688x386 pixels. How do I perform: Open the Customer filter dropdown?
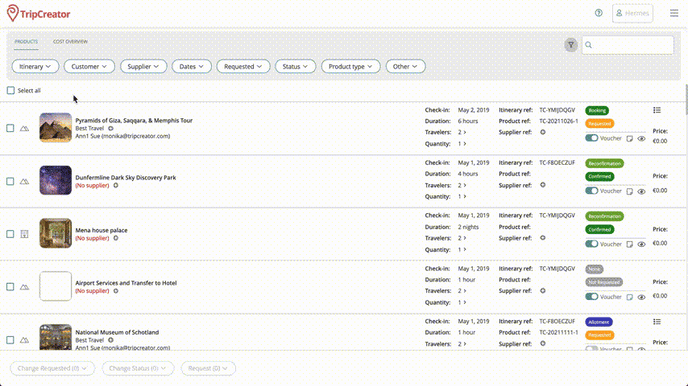pos(89,66)
